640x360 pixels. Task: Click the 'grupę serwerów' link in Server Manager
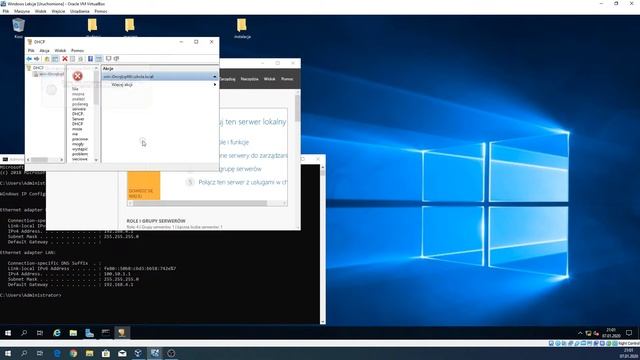[x=240, y=169]
